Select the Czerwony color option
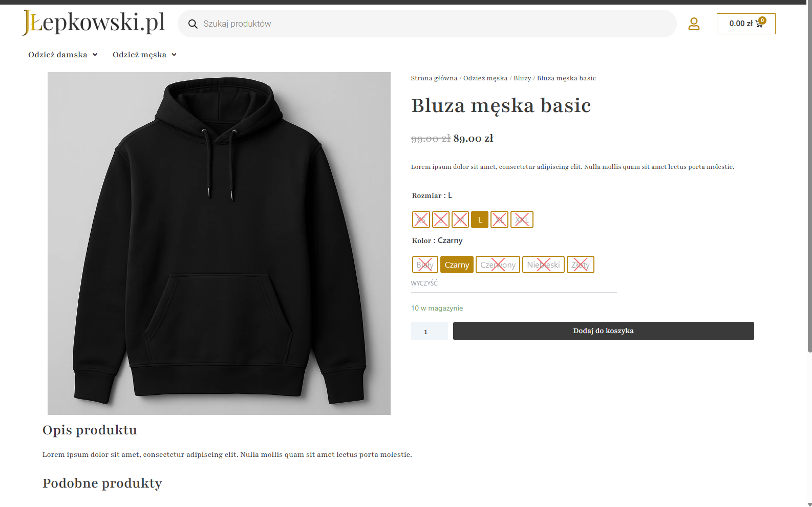The height and width of the screenshot is (507, 812). point(498,264)
